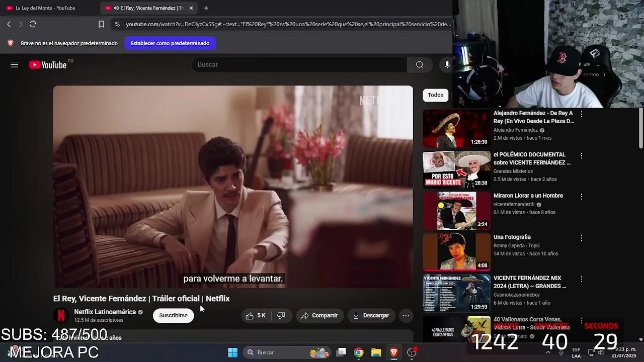Open Google Chrome from the taskbar
Image resolution: width=644 pixels, height=362 pixels.
click(359, 352)
